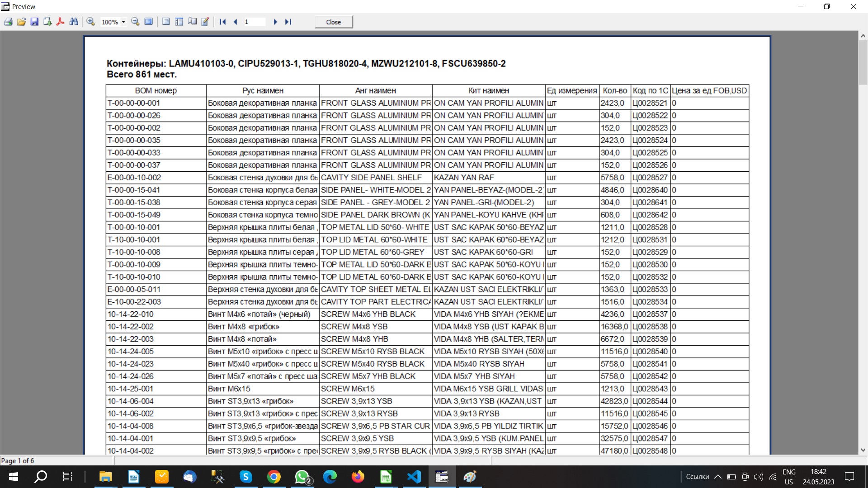Expand hidden system tray icons chevron
Screen dimensions: 868x488
point(718,477)
